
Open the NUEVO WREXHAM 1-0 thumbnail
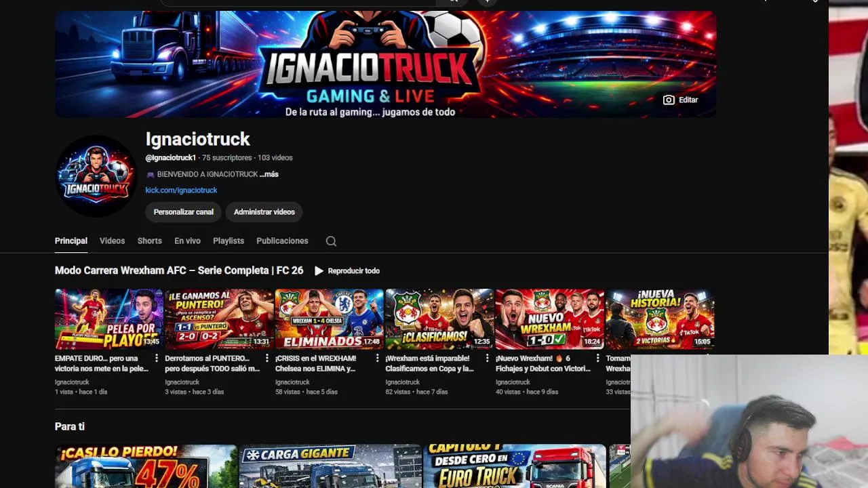tap(550, 319)
